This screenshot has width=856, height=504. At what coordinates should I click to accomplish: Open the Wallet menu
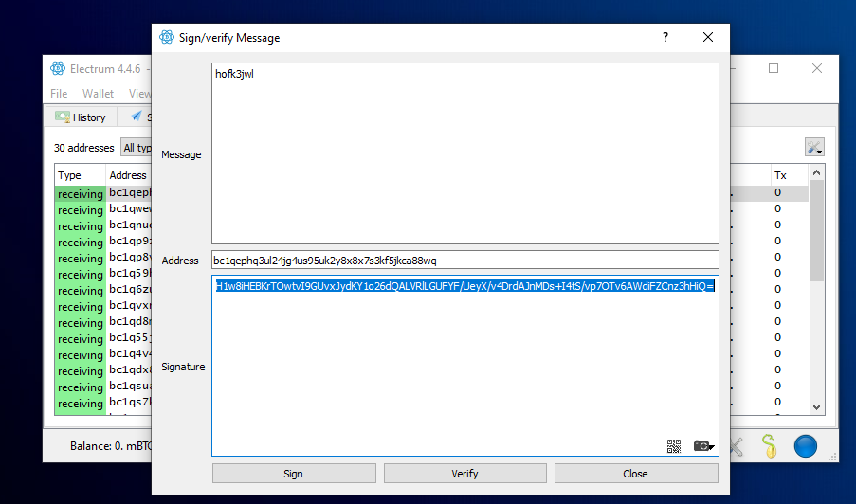tap(98, 94)
